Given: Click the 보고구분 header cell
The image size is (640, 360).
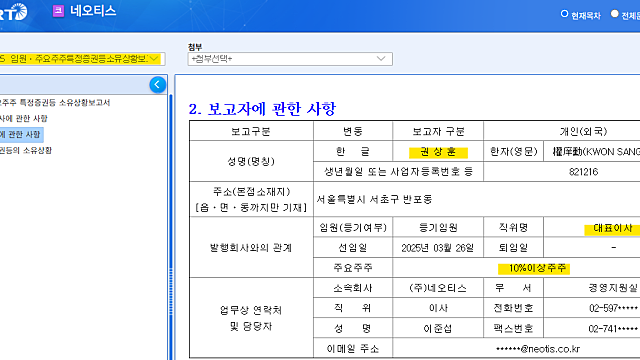Looking at the screenshot, I should pos(251,131).
